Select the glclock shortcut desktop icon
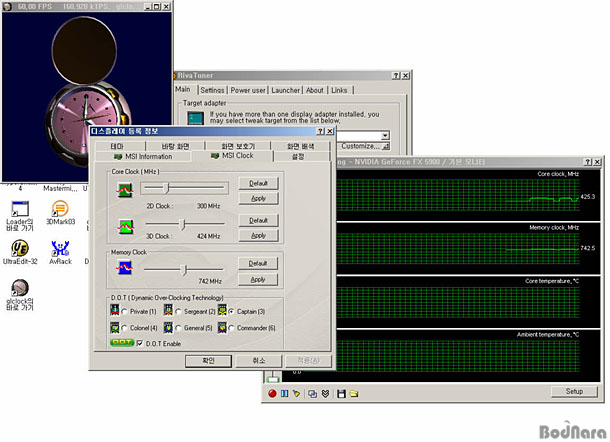Screen dimensions: 610x442 tap(20, 295)
